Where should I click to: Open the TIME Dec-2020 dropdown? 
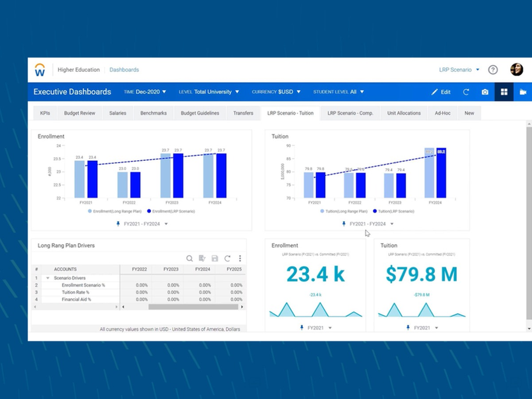145,92
